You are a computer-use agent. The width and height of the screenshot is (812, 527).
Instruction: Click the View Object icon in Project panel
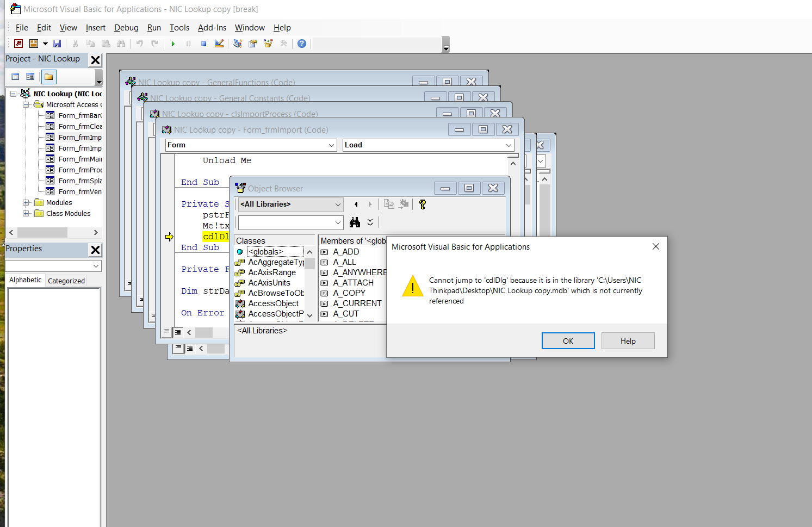pyautogui.click(x=30, y=77)
